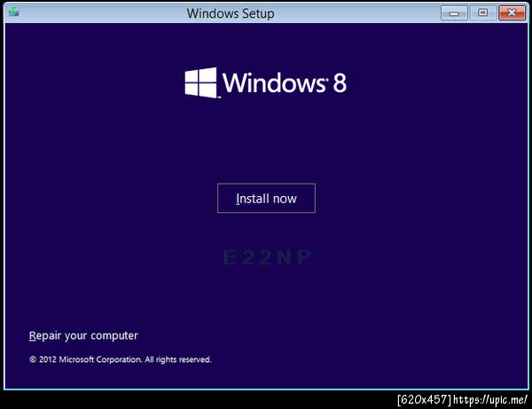The image size is (532, 409).
Task: Close the Windows Setup window
Action: pos(512,13)
